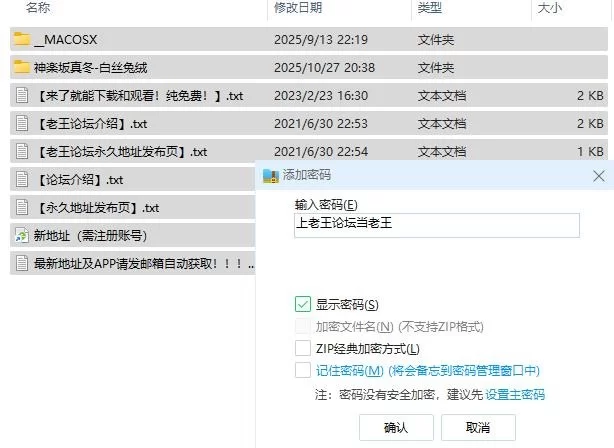Click the 【老王论坛永久地址发布页】.txt document icon

22,152
